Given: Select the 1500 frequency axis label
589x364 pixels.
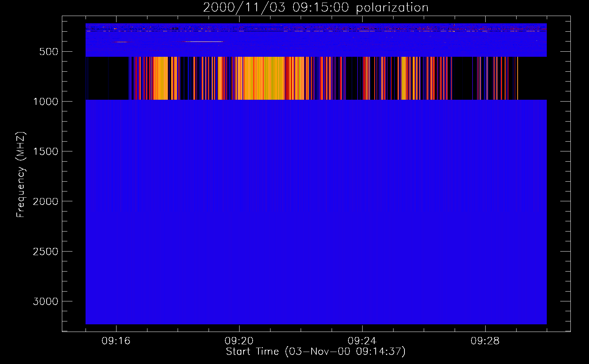Looking at the screenshot, I should (46, 151).
